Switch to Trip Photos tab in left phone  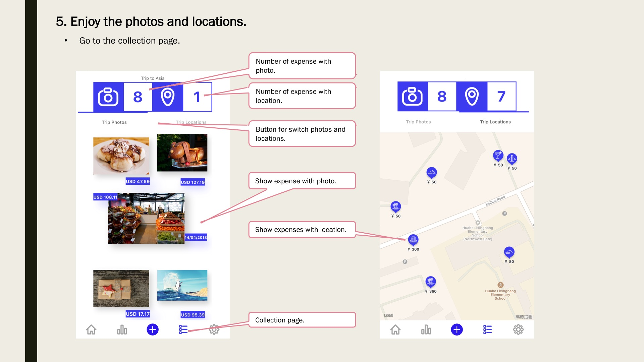coord(114,122)
